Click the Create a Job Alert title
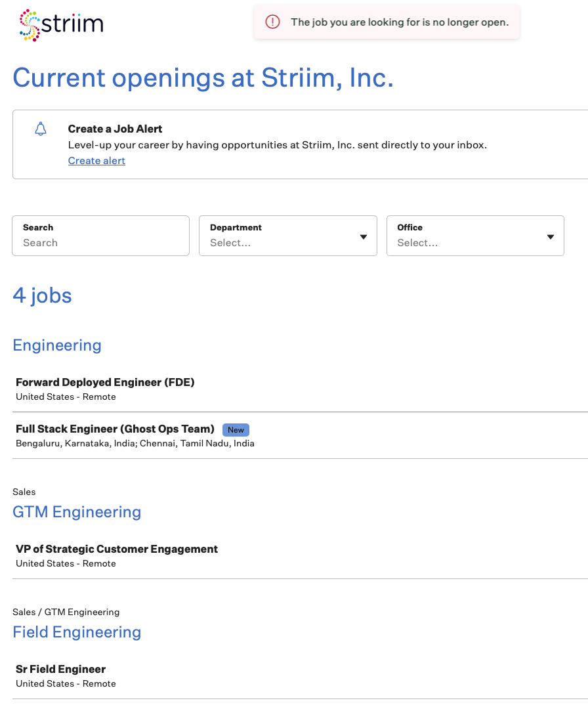The width and height of the screenshot is (588, 709). point(115,129)
